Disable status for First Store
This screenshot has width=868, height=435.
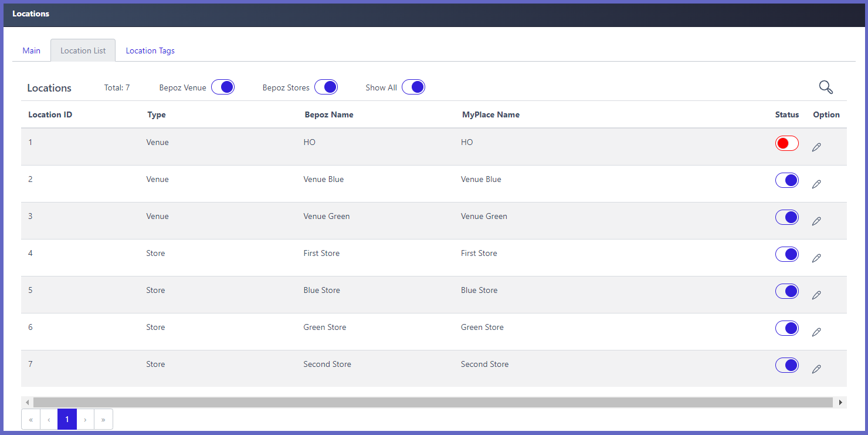click(x=787, y=254)
